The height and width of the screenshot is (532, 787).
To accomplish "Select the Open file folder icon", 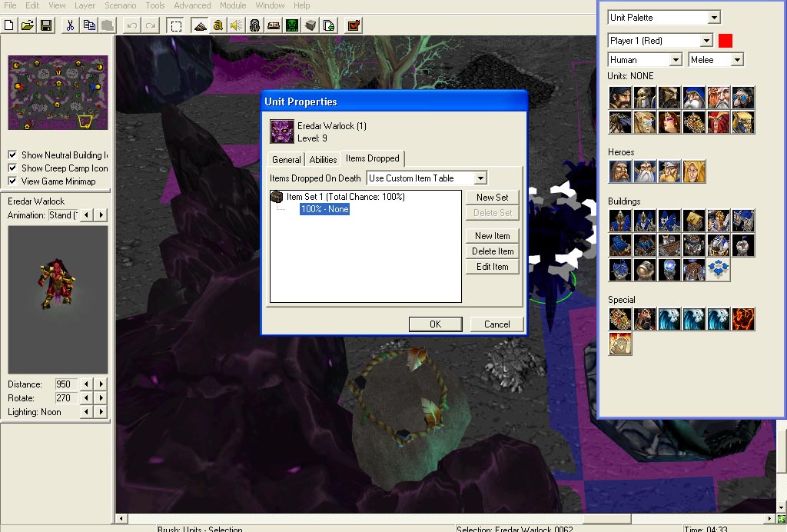I will click(28, 25).
